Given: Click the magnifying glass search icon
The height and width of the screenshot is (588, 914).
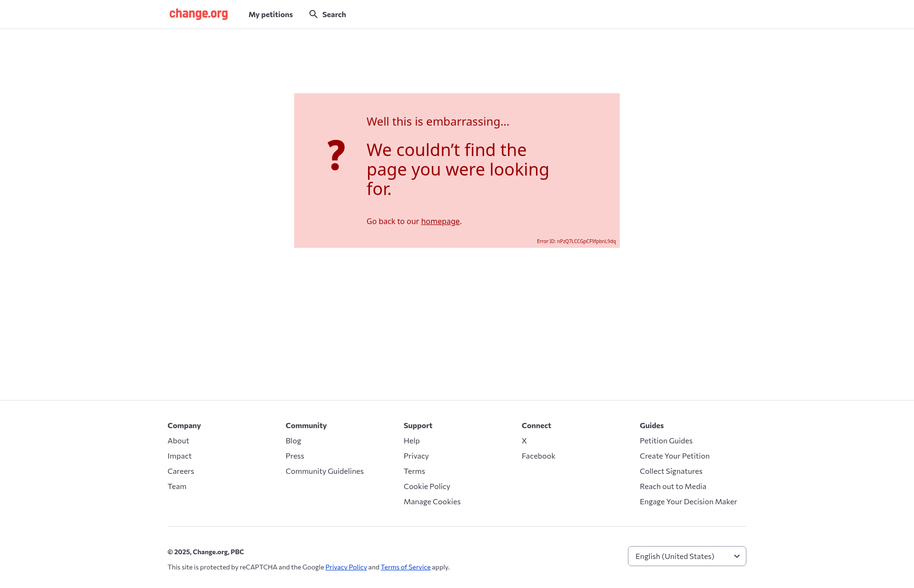Looking at the screenshot, I should coord(313,14).
